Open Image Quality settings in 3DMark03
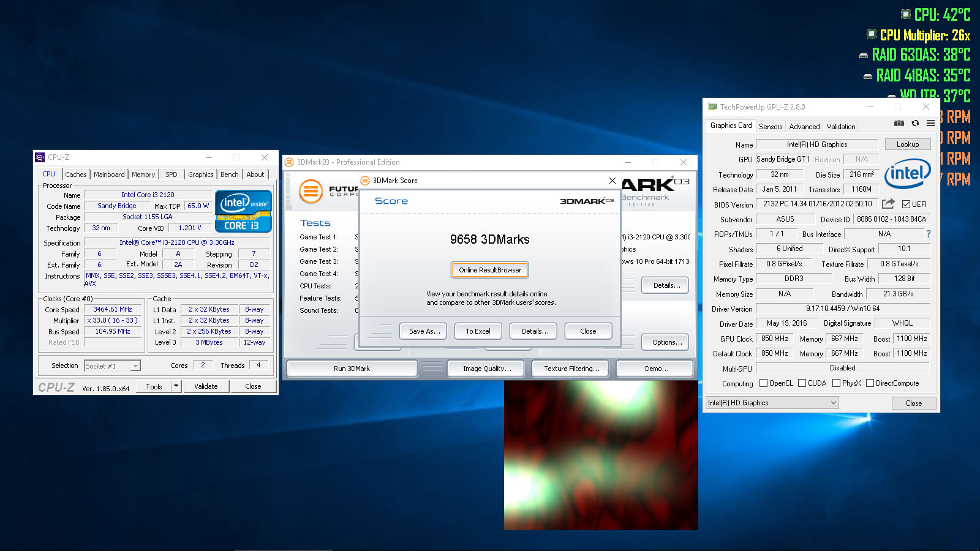The height and width of the screenshot is (551, 980). point(487,369)
